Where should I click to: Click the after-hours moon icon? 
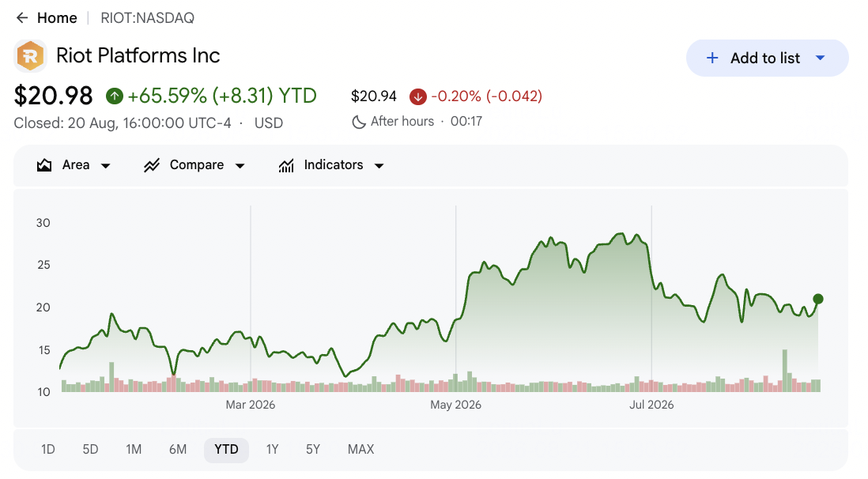click(359, 122)
